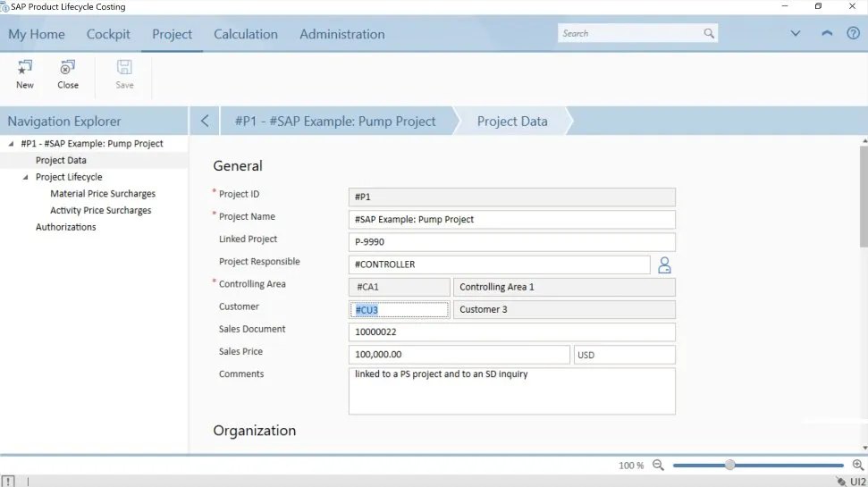Image resolution: width=868 pixels, height=487 pixels.
Task: Select Material Price Surcharges in navigation
Action: tap(102, 194)
